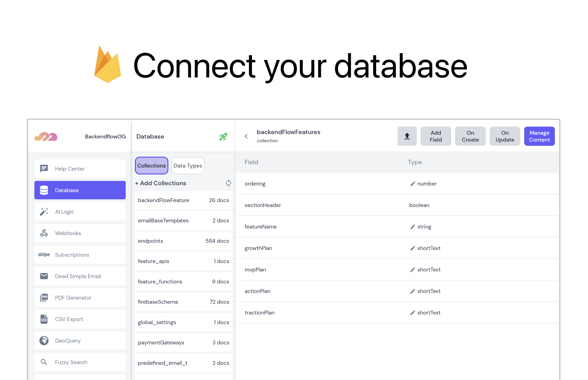Click the backendFlowFeatures collection title
Image resolution: width=588 pixels, height=380 pixels.
click(x=288, y=132)
